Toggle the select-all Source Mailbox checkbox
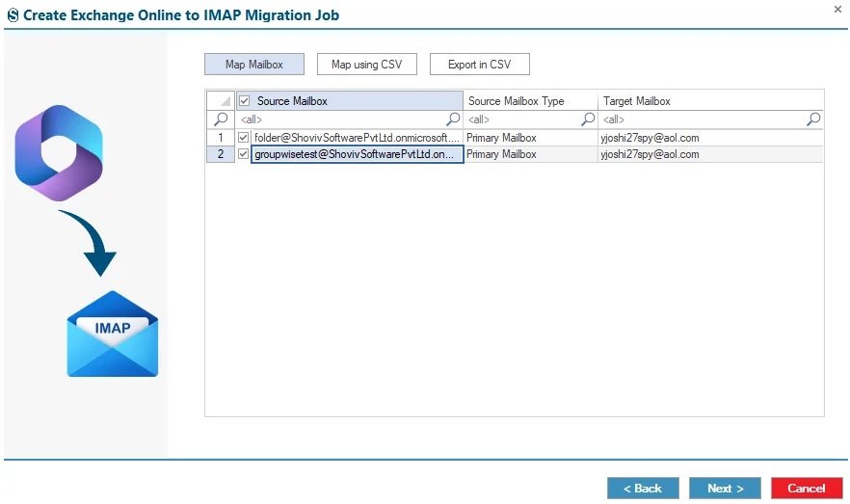Viewport: 850px width, 504px height. click(245, 101)
